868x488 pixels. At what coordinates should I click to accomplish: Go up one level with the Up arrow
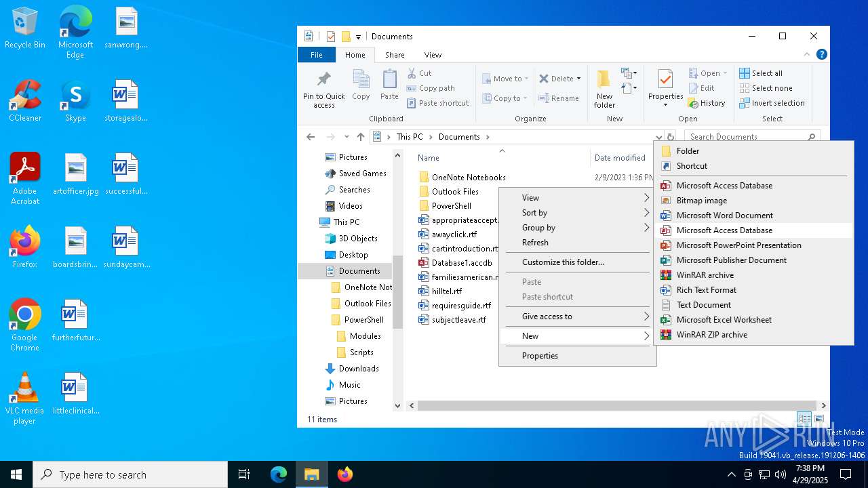361,136
